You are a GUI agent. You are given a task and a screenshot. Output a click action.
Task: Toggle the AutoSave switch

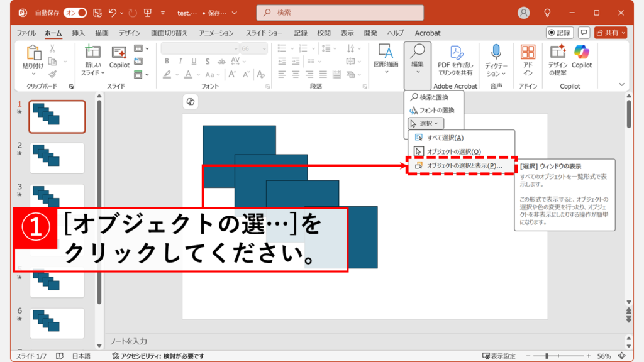click(x=75, y=13)
